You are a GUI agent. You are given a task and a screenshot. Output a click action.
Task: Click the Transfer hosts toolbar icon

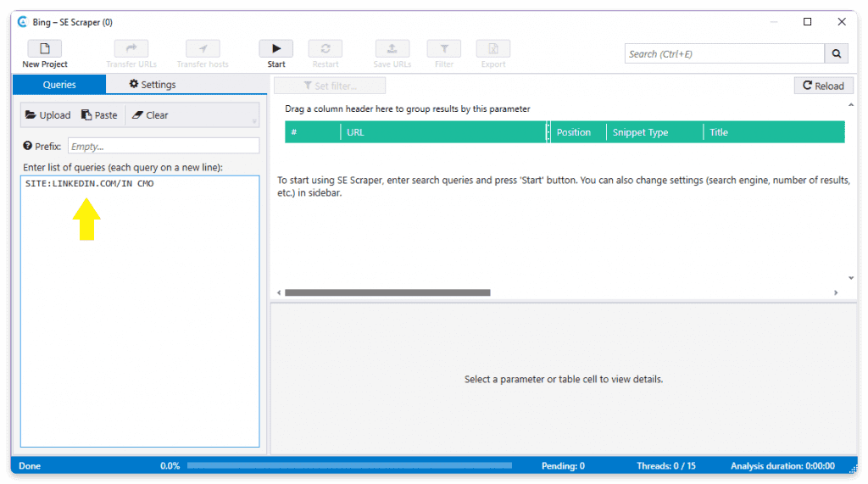coord(203,54)
